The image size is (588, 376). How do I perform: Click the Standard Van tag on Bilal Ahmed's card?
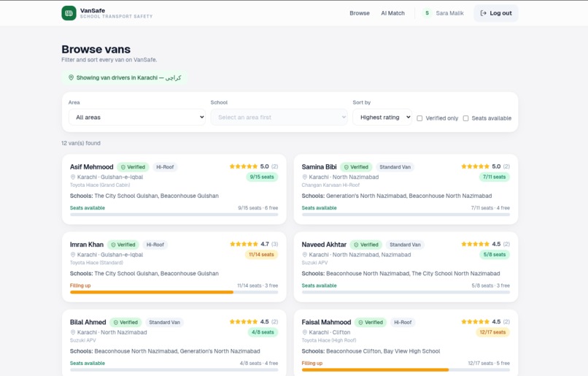164,323
